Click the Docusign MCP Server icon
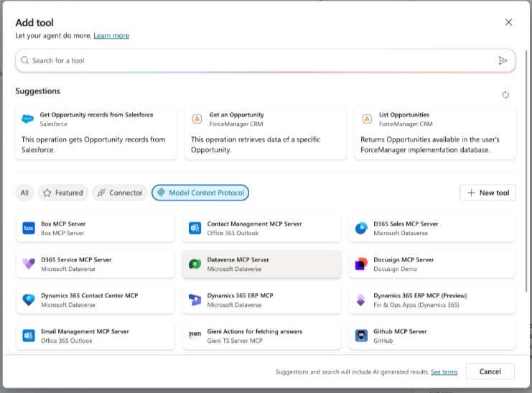The height and width of the screenshot is (393, 532). (361, 264)
